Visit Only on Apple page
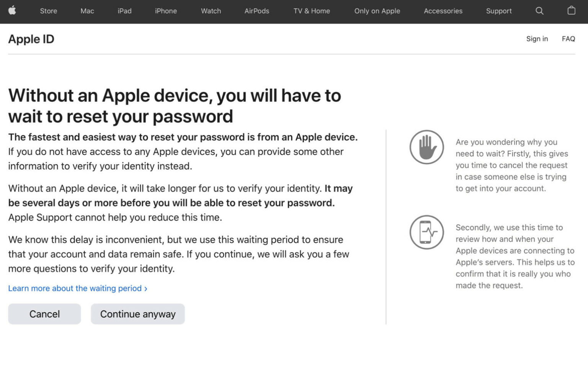 [x=377, y=11]
